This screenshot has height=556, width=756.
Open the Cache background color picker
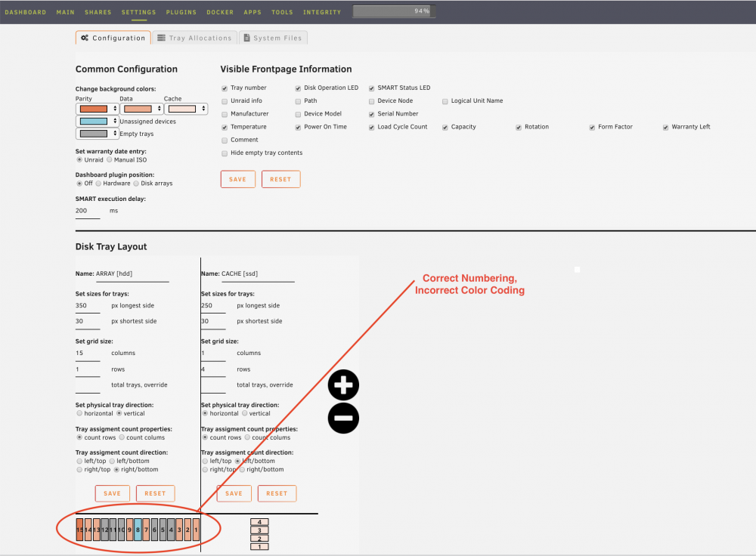(186, 109)
